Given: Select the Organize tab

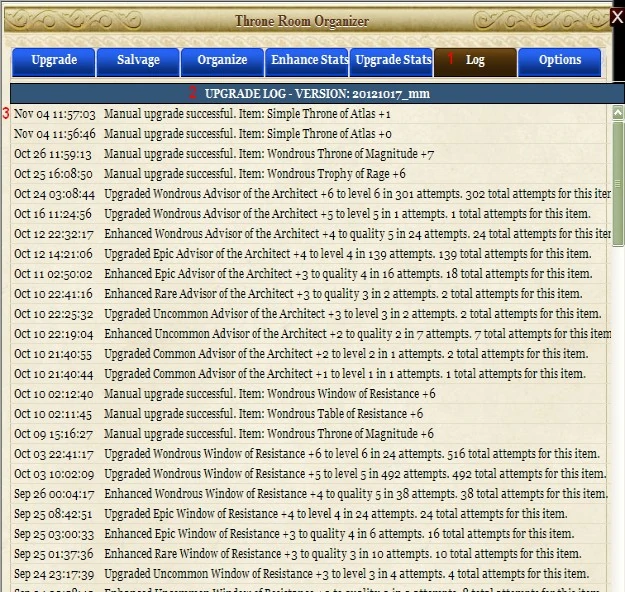Looking at the screenshot, I should click(222, 61).
